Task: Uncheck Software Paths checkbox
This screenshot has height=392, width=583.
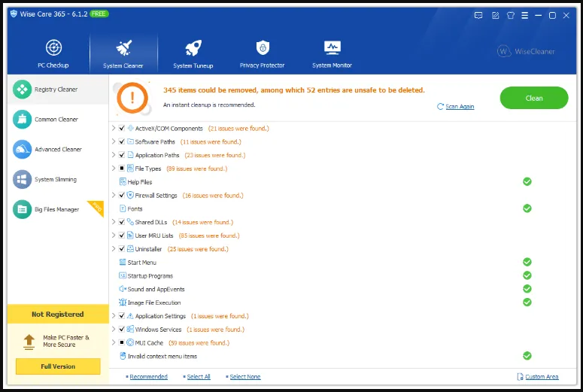Action: (122, 141)
